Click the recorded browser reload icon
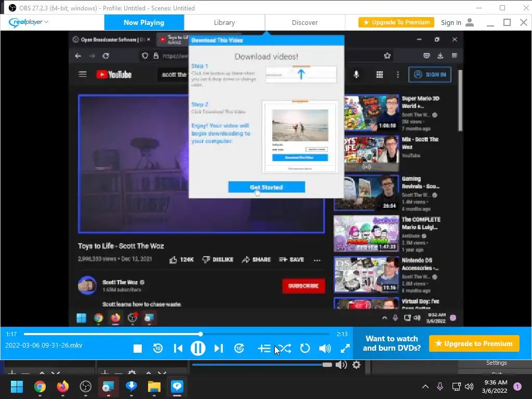 pyautogui.click(x=106, y=56)
